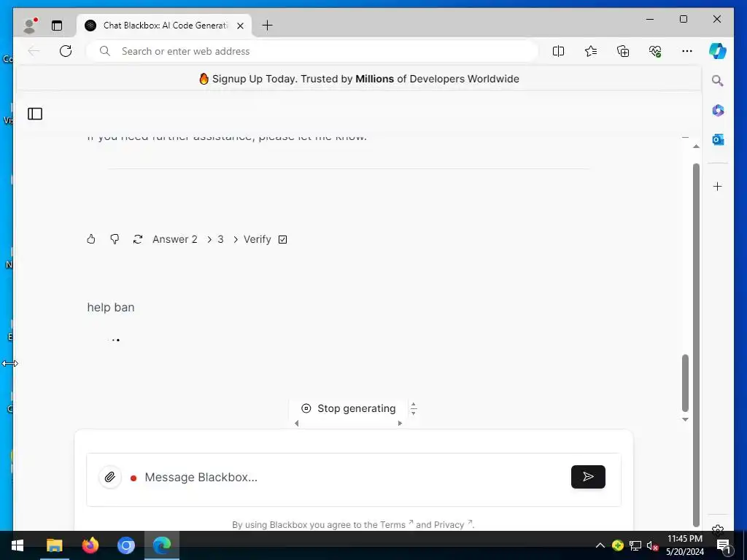This screenshot has height=560, width=747.
Task: Click the address bar search field
Action: click(312, 51)
